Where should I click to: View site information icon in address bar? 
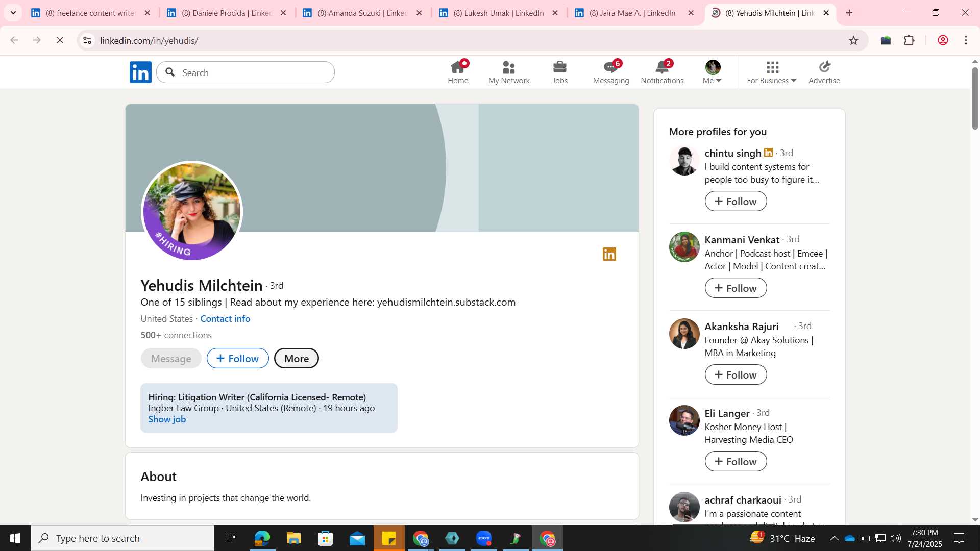click(x=87, y=40)
